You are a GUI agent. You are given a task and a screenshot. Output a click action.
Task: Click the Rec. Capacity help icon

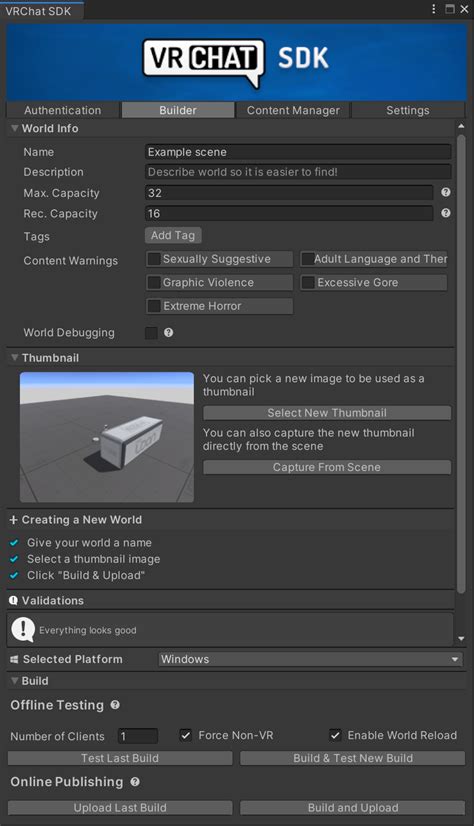click(446, 213)
